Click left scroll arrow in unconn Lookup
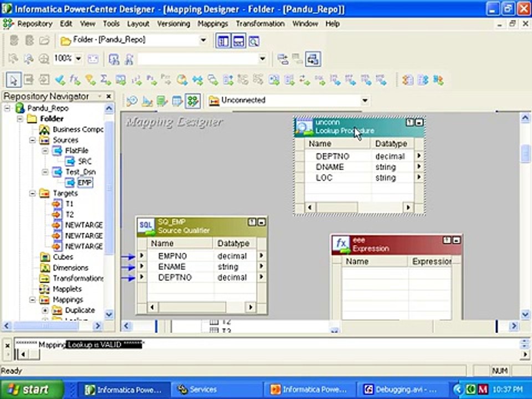 (310, 207)
